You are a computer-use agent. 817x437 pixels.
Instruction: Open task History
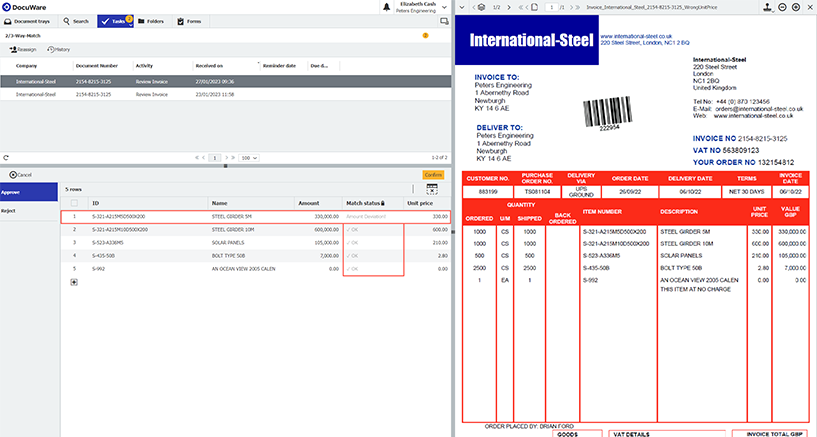(x=58, y=49)
